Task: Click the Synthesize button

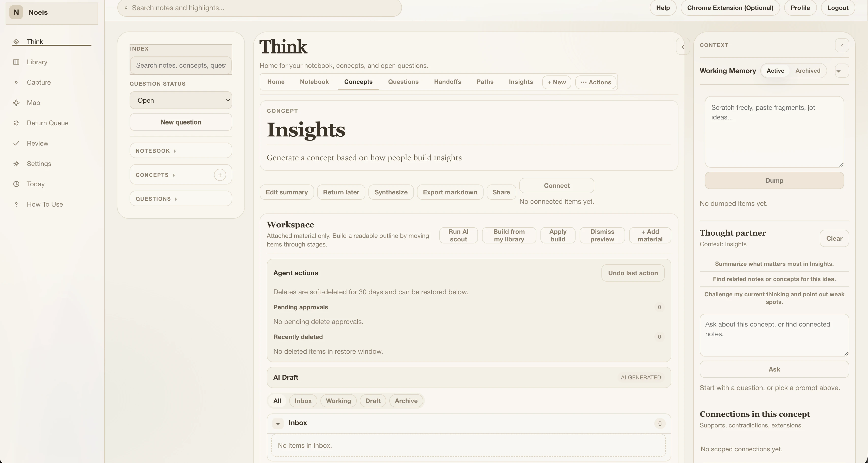Action: (391, 192)
